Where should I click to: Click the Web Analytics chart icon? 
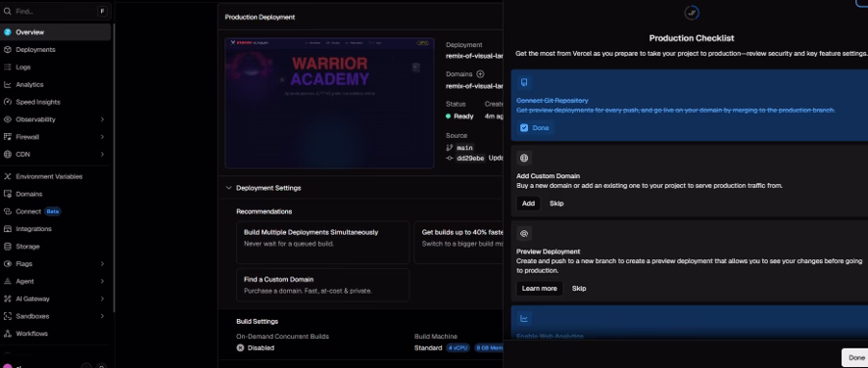coord(524,318)
